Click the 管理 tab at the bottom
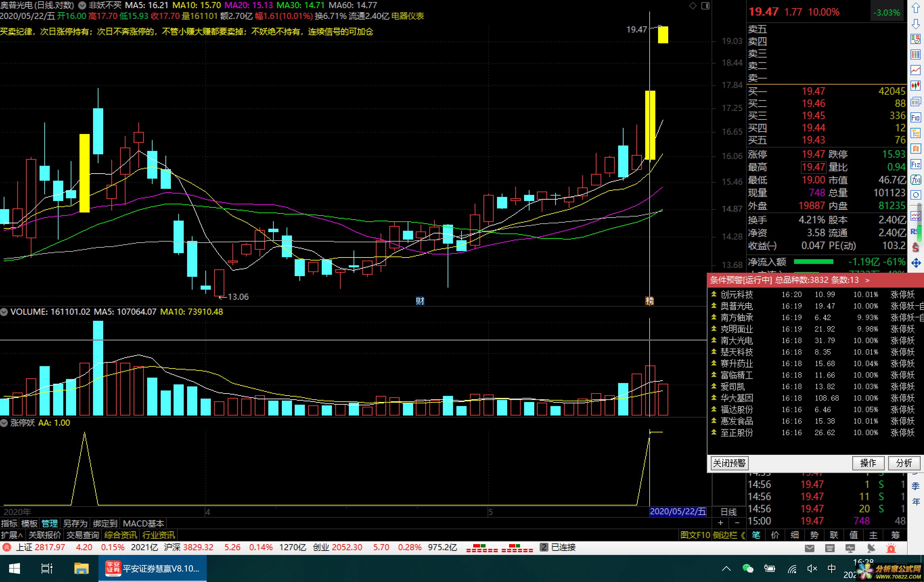This screenshot has width=924, height=582. (49, 523)
